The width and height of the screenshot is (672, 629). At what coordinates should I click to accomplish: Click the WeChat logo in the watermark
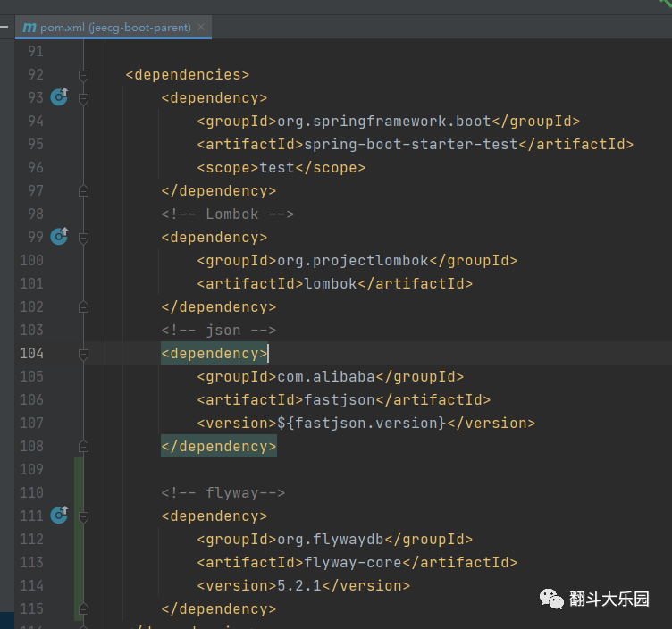[x=550, y=600]
